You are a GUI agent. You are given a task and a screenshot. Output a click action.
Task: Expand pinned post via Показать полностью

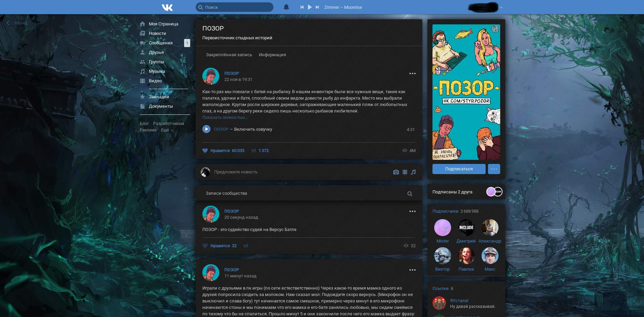pos(225,118)
